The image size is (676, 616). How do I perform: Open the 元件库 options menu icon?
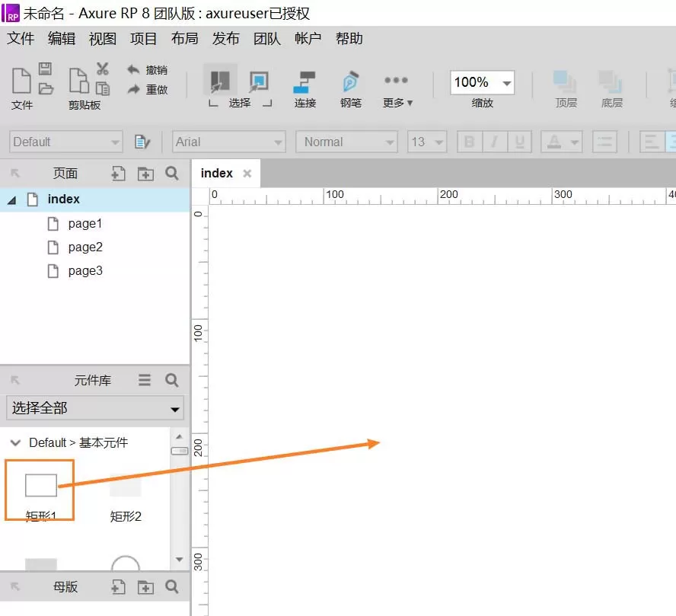145,380
